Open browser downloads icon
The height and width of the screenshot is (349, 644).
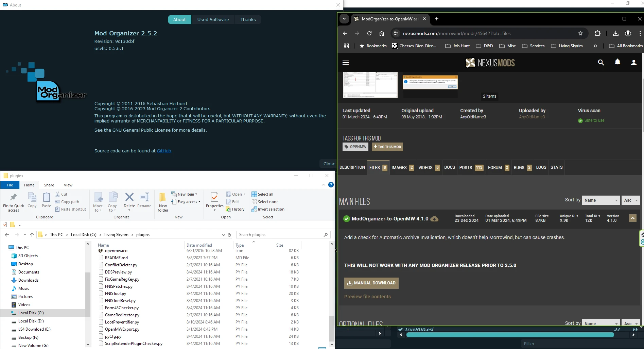pos(615,33)
